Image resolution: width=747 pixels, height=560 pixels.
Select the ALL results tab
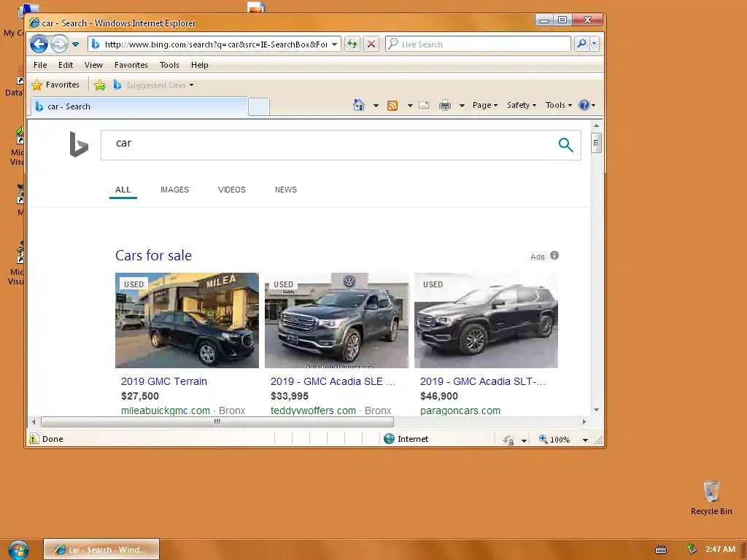tap(123, 190)
